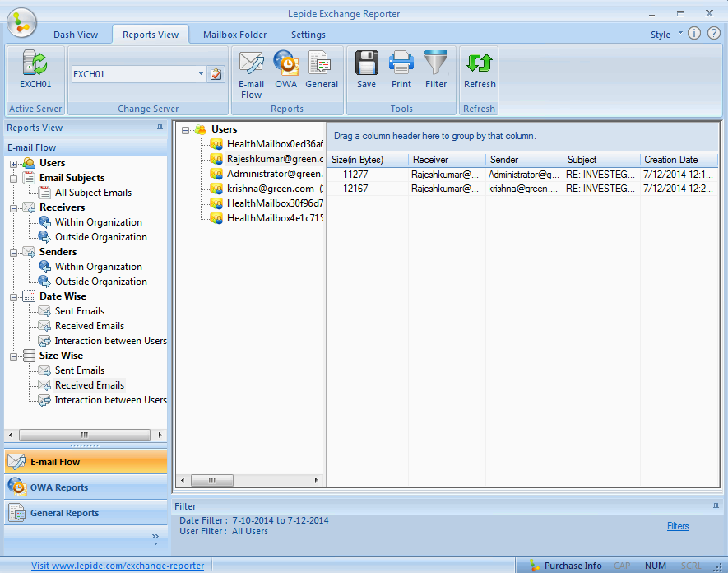728x573 pixels.
Task: Visit www.lepide.com/exchange-reporter link
Action: click(x=118, y=566)
